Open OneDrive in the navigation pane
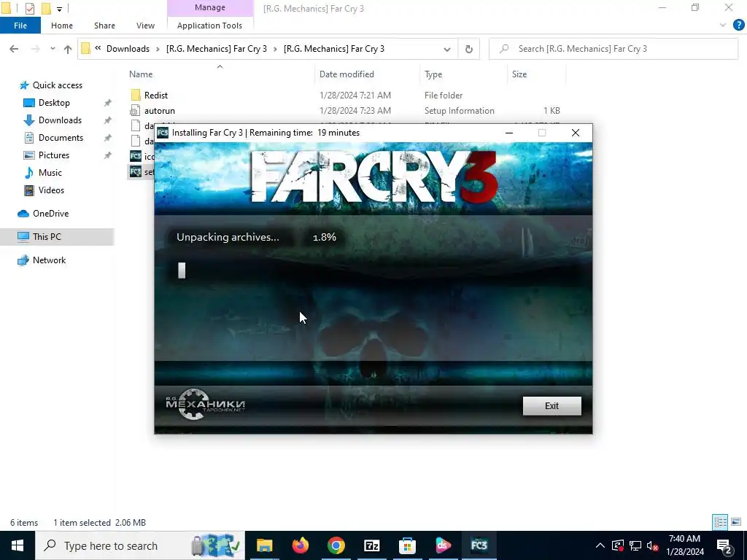The width and height of the screenshot is (747, 560). [x=50, y=214]
